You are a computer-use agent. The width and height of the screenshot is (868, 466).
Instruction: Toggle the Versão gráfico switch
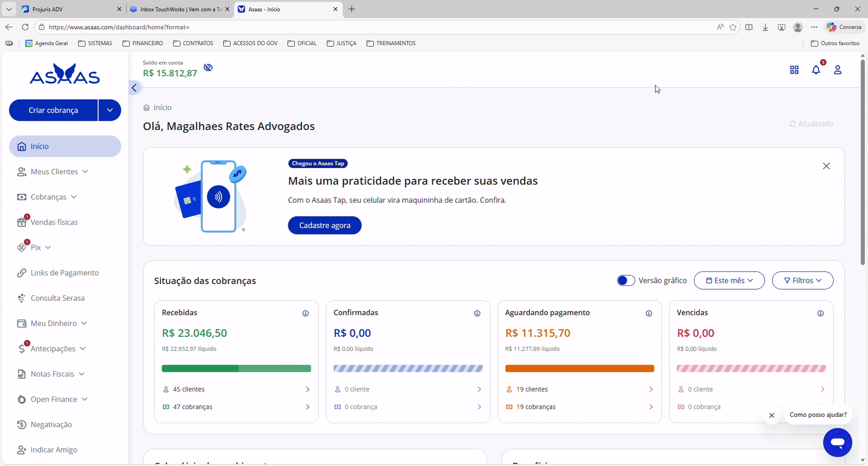point(625,280)
